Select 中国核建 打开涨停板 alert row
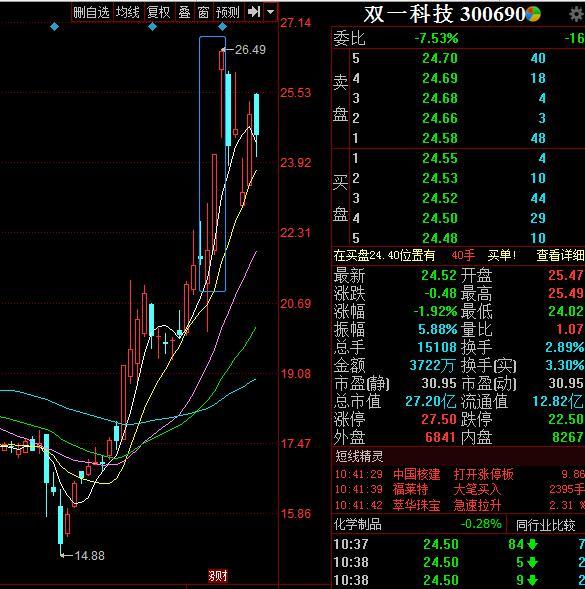The height and width of the screenshot is (589, 585). (459, 474)
